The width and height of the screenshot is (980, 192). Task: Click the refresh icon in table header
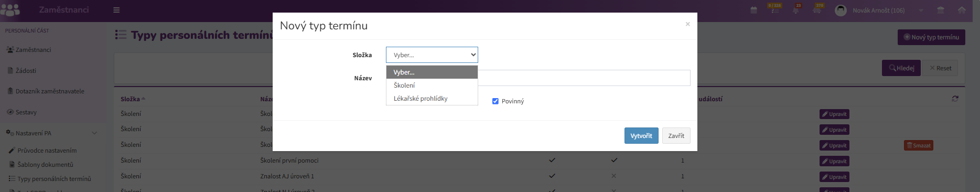(955, 99)
